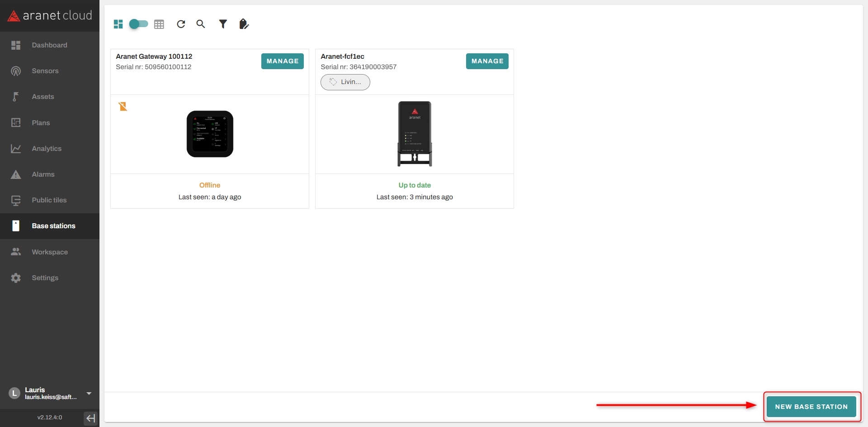
Task: Click the Livin... tag chip
Action: 345,82
